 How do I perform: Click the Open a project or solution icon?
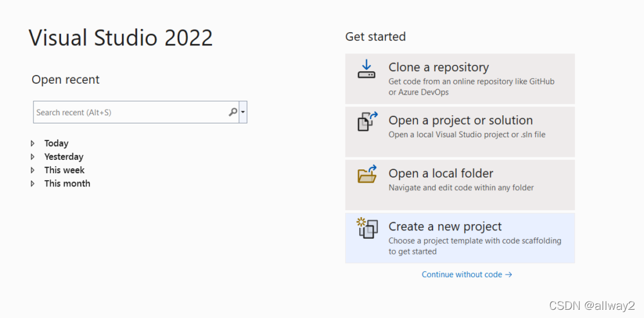pos(367,121)
